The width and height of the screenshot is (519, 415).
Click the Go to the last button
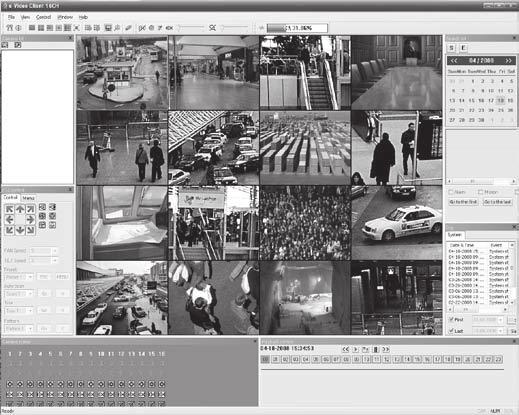coord(498,202)
